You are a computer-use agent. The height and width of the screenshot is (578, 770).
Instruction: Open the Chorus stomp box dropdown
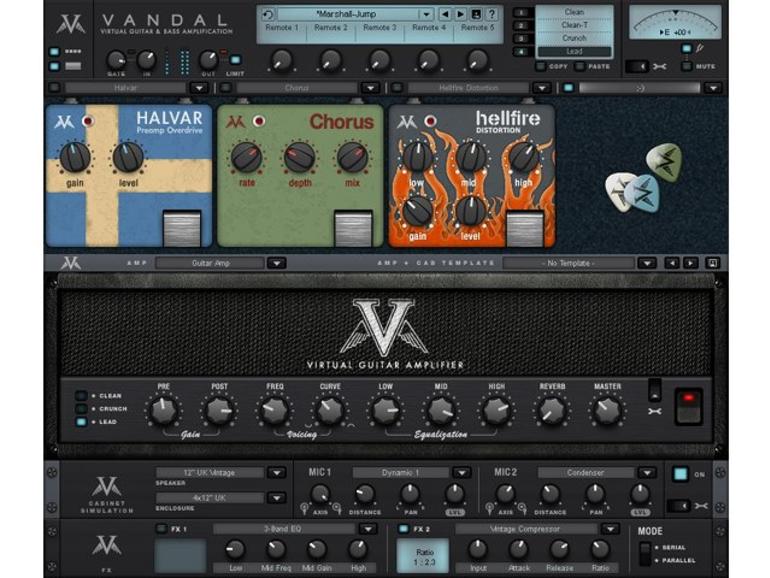[x=370, y=88]
